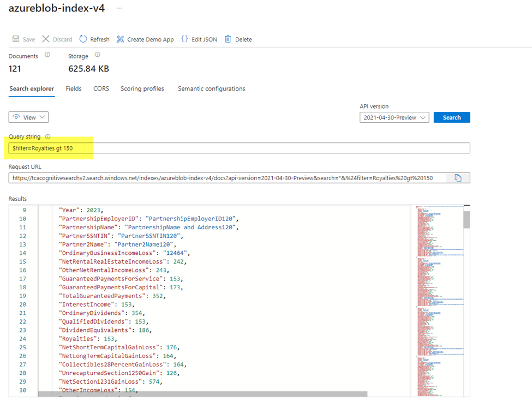Select the Discard icon in the toolbar

(x=47, y=39)
